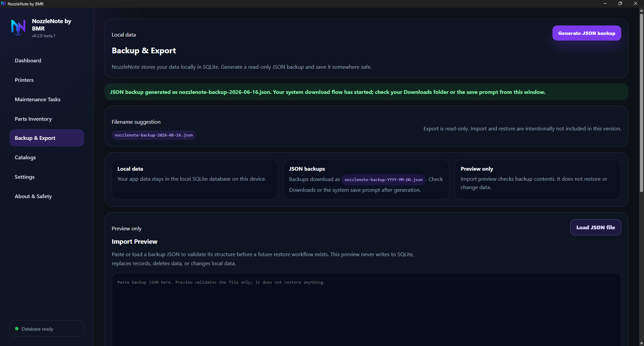Open About & Safety page
Image resolution: width=644 pixels, height=346 pixels.
tap(47, 196)
